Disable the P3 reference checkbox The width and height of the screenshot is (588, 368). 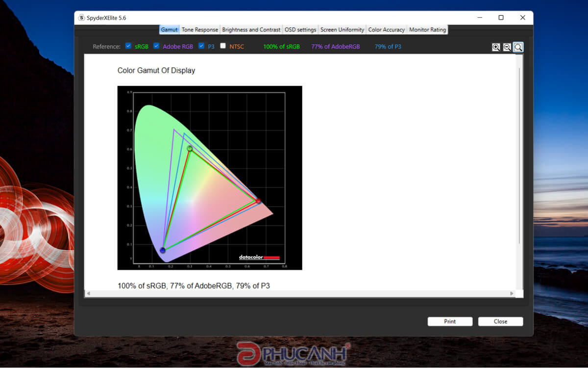click(x=201, y=46)
